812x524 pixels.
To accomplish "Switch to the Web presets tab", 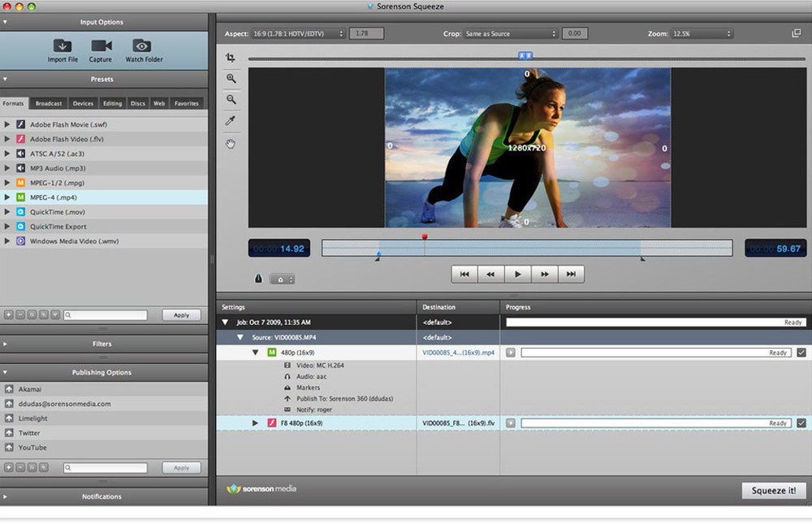I will [x=159, y=103].
